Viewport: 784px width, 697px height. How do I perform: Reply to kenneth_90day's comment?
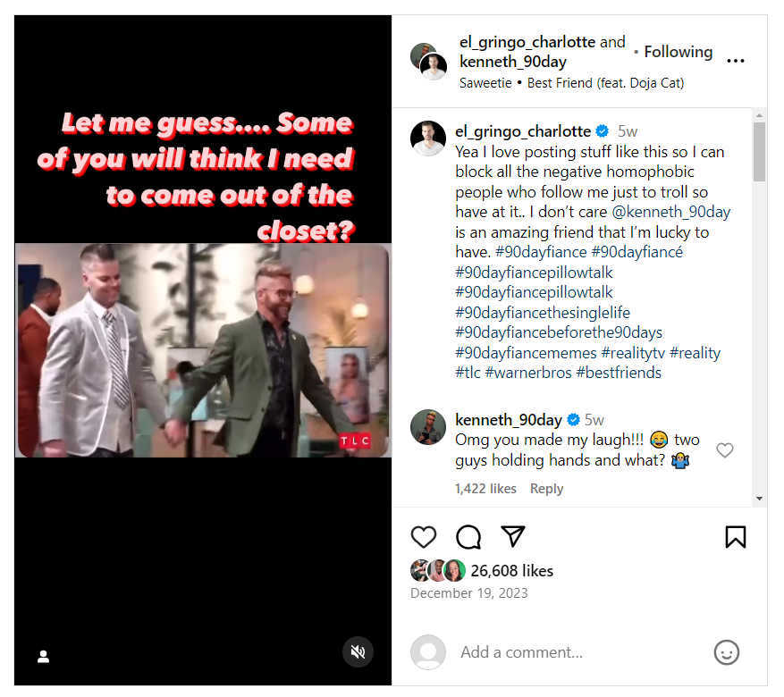tap(546, 489)
